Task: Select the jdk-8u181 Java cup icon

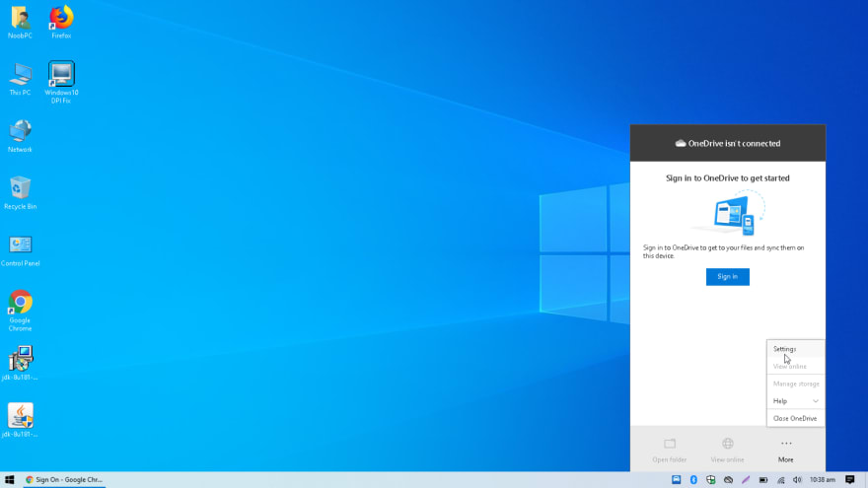Action: (x=20, y=420)
